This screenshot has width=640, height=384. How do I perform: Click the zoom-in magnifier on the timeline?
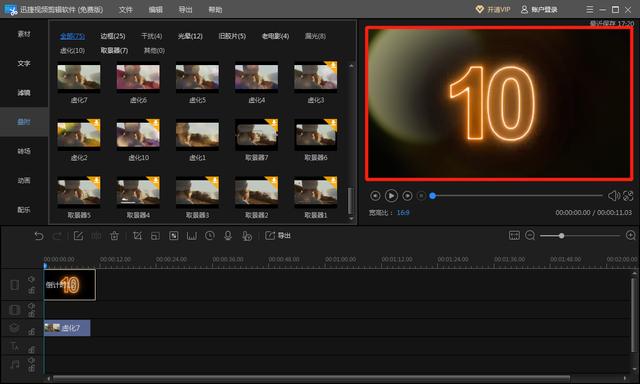[630, 235]
